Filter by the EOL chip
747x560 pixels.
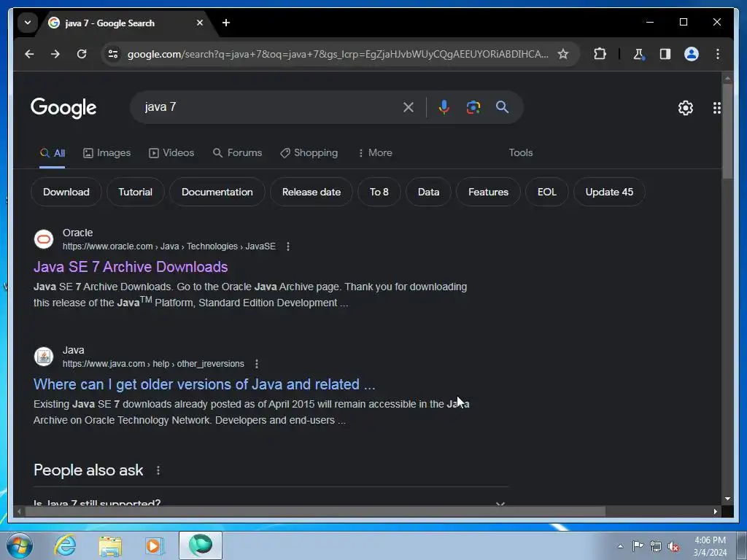(547, 192)
